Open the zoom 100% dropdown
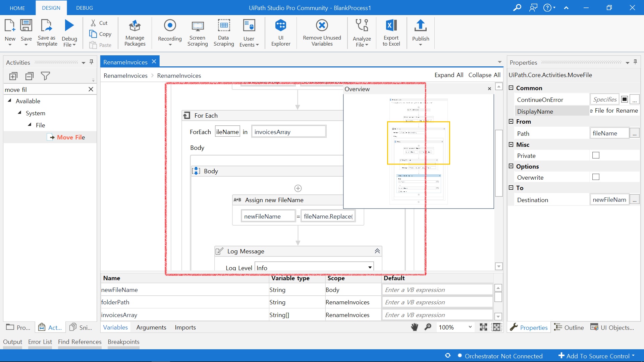Screen dimensions: 644x362 click(x=470, y=327)
